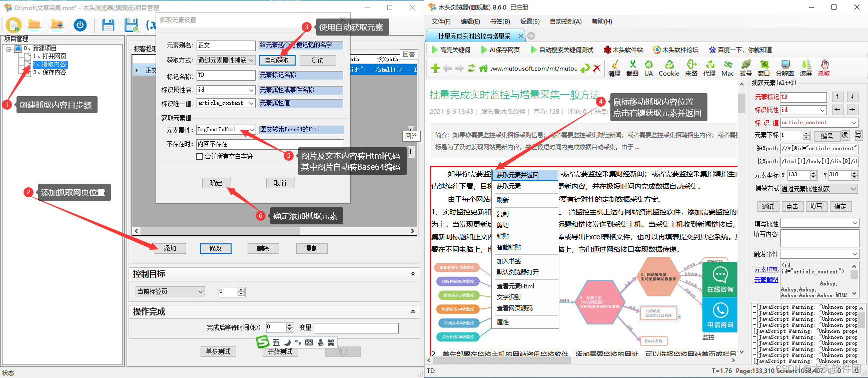This screenshot has width=868, height=378.
Task: Toggle the 合并所有空白字符 checkbox
Action: coord(199,156)
